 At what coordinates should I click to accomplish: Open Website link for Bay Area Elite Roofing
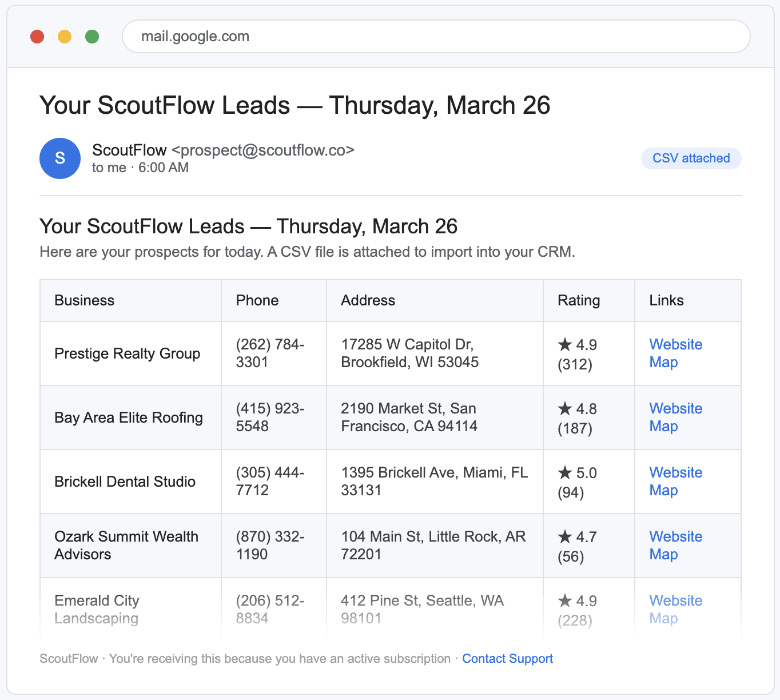tap(676, 408)
